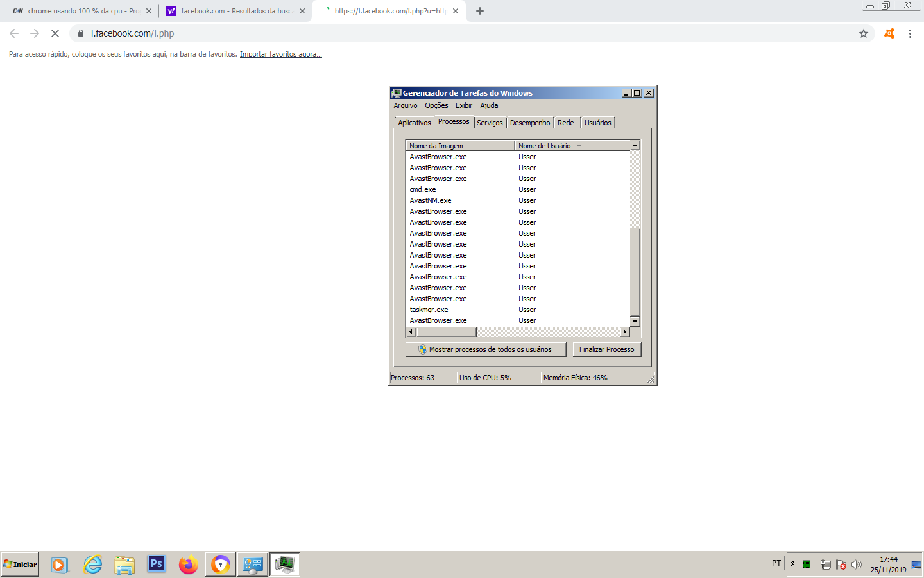The height and width of the screenshot is (578, 924).
Task: Switch to Rede tab
Action: [x=566, y=123]
